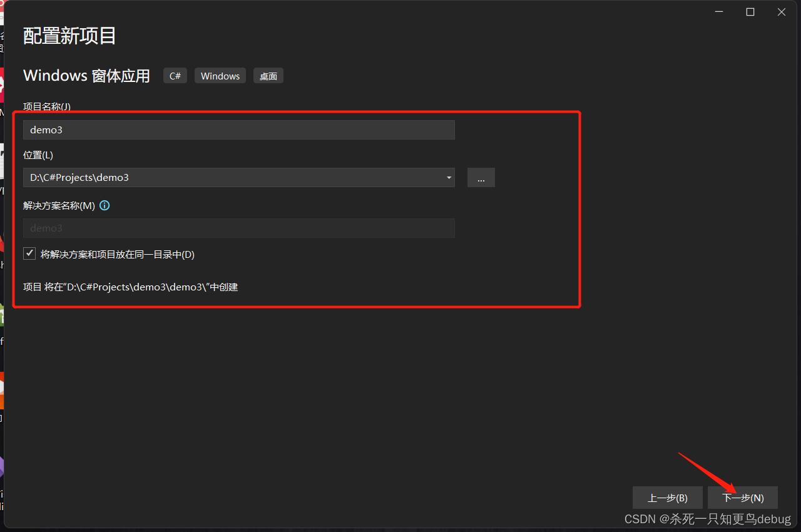This screenshot has height=532, width=801.
Task: Click the project creation path message
Action: coord(131,287)
